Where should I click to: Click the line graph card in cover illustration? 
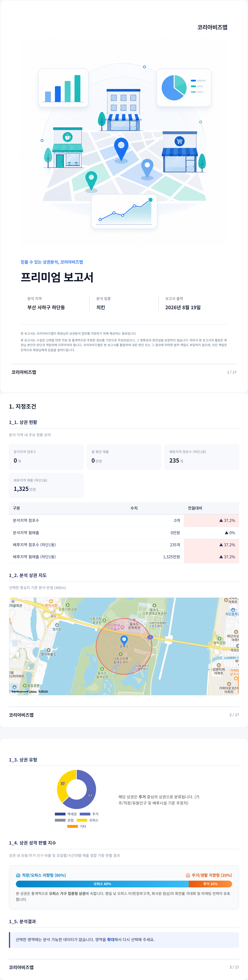(x=124, y=212)
